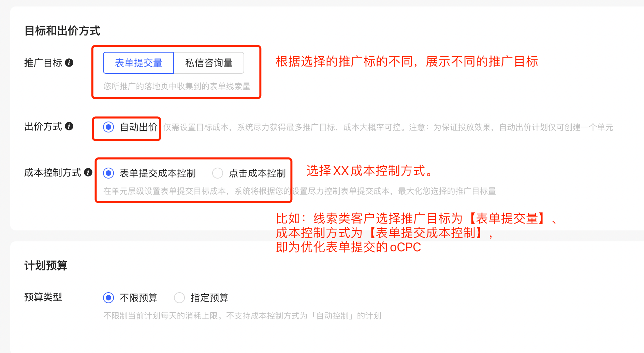Click the 目标和出价方式 section heading

[62, 31]
